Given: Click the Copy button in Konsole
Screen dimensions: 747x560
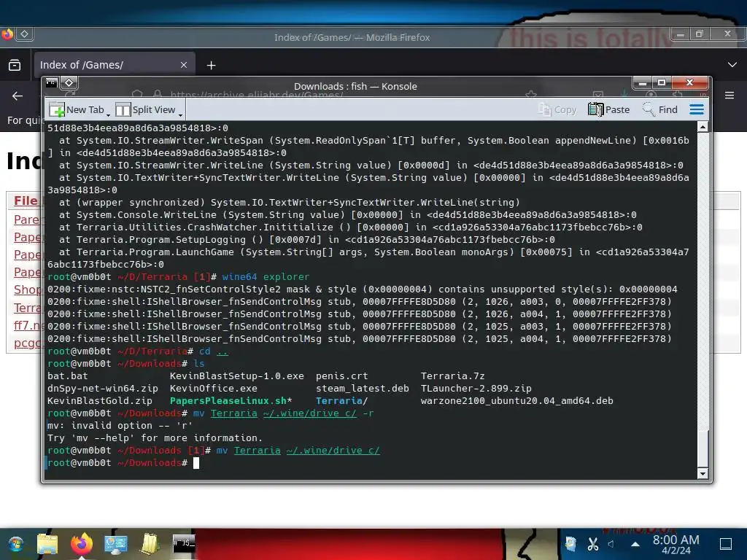Looking at the screenshot, I should pyautogui.click(x=557, y=110).
